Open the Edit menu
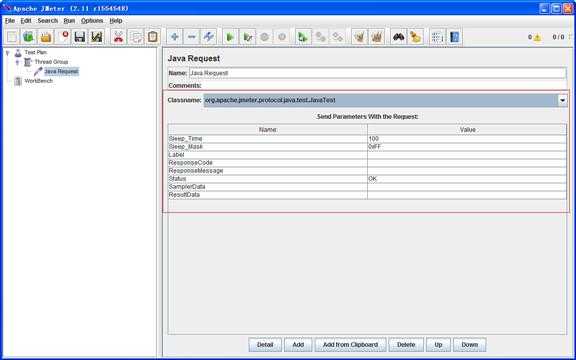 click(26, 21)
